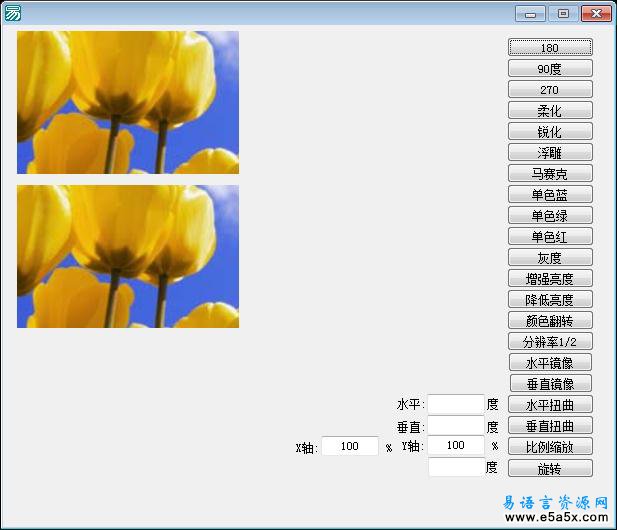Apply the 柔化 soften effect
Image resolution: width=617 pixels, height=530 pixels.
point(550,110)
